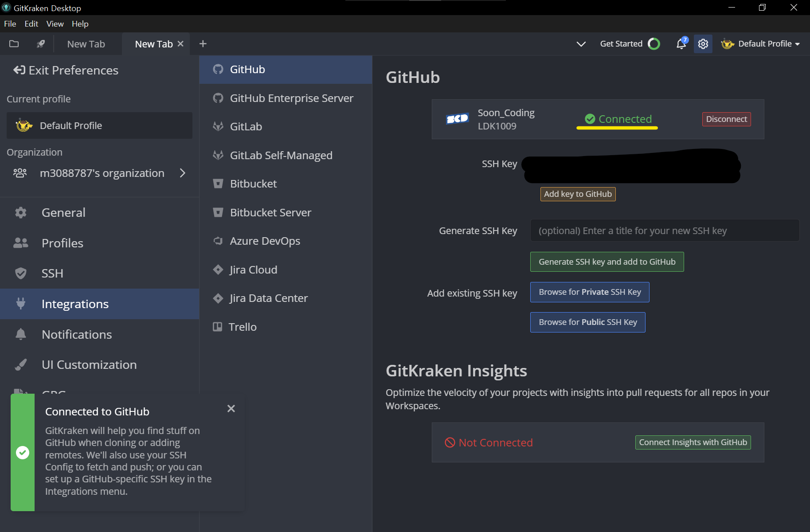Browse for Public SSH Key
The image size is (810, 532).
coord(588,322)
